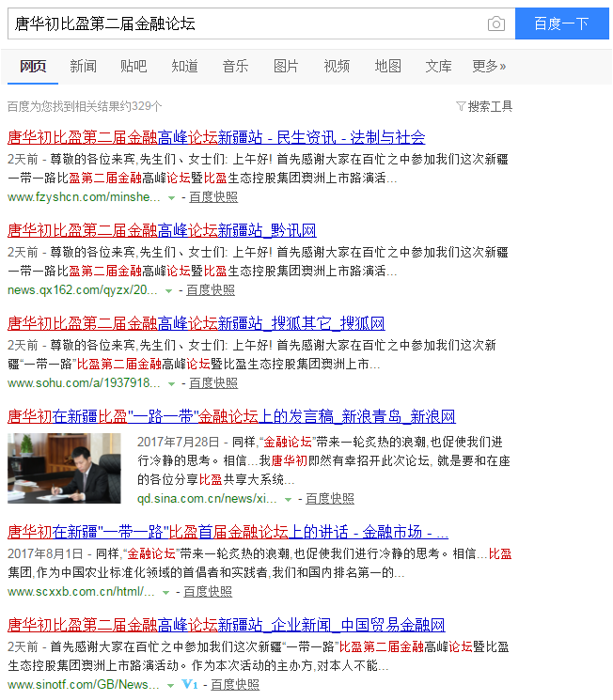
Task: Click the camera image-search icon
Action: click(x=495, y=23)
